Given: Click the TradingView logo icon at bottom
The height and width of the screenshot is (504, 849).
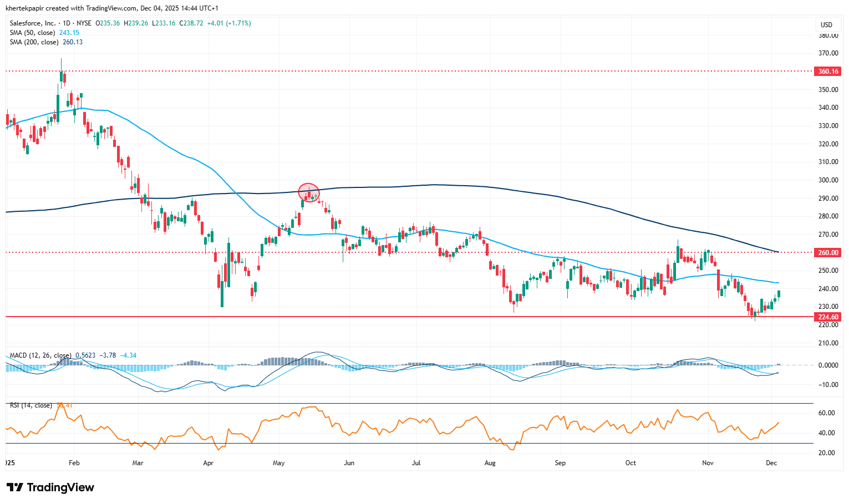Looking at the screenshot, I should 15,487.
